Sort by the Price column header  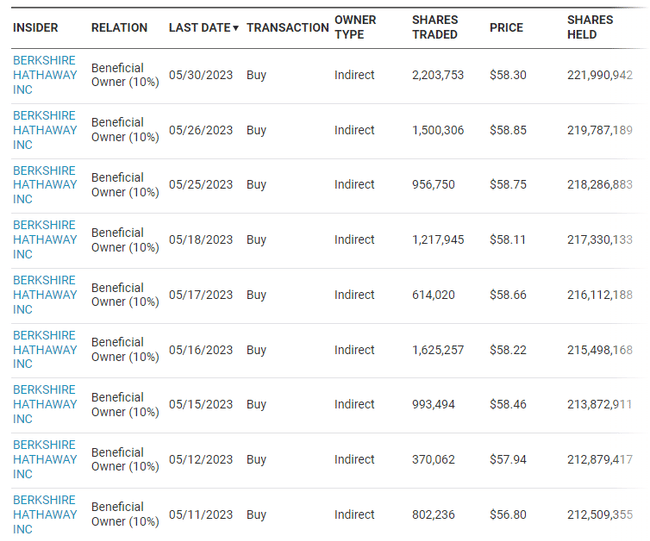coord(506,28)
